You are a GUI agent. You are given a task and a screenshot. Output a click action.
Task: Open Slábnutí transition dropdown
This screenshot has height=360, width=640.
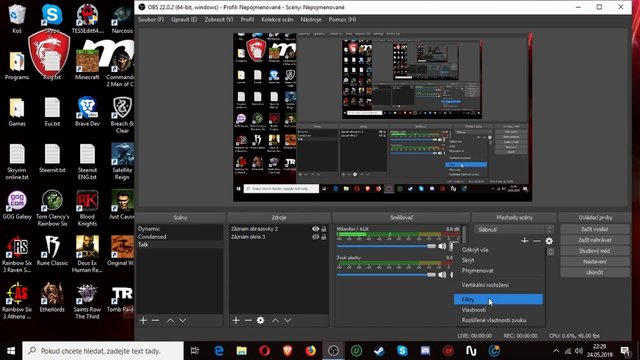point(514,230)
